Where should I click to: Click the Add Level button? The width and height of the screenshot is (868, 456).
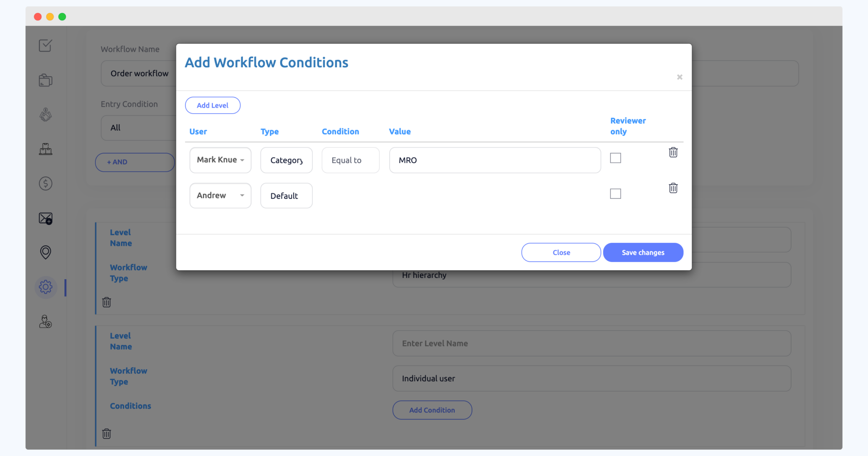pos(212,105)
